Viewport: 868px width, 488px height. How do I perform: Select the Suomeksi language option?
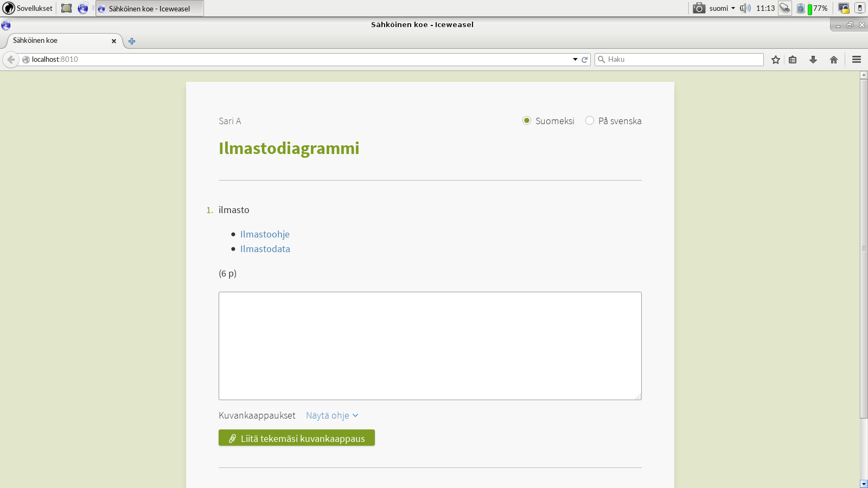pyautogui.click(x=527, y=120)
